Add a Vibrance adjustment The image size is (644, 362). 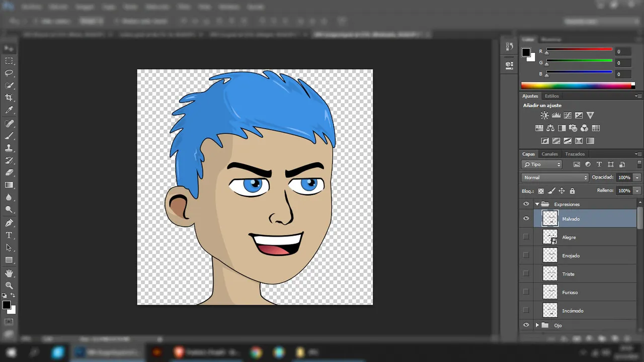pos(591,115)
